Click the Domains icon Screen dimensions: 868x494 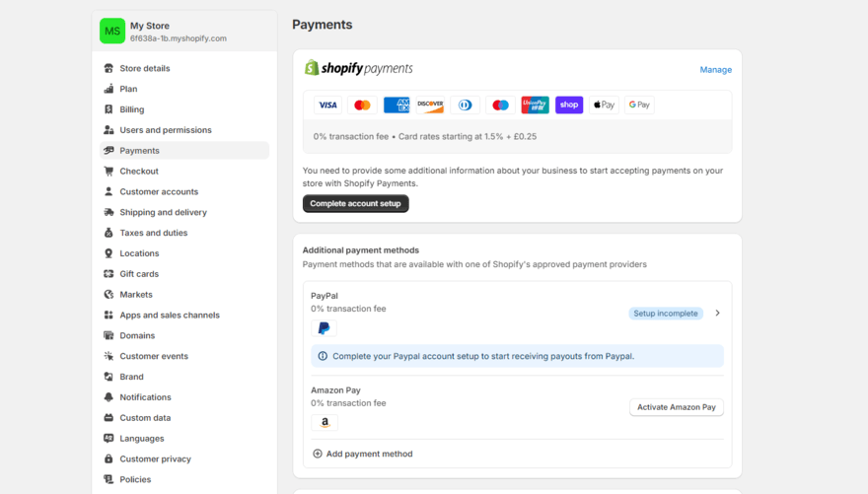tap(108, 335)
